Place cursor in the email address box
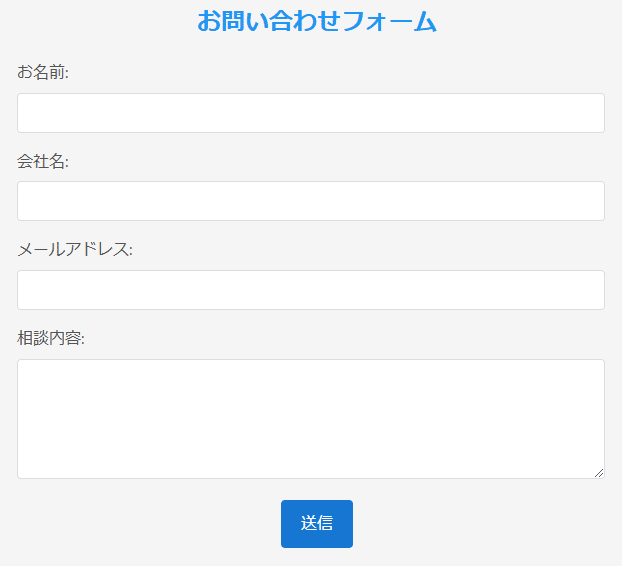622x566 pixels. point(311,290)
